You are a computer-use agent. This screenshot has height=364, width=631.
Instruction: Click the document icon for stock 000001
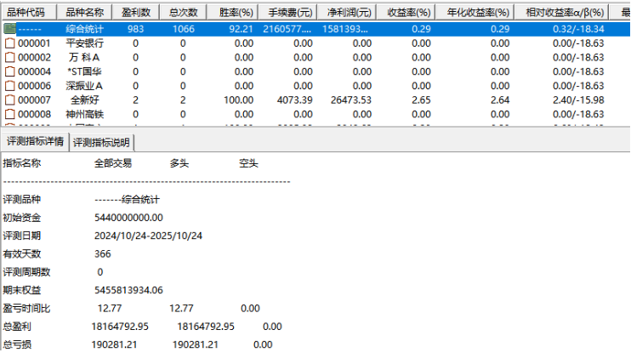[x=9, y=43]
